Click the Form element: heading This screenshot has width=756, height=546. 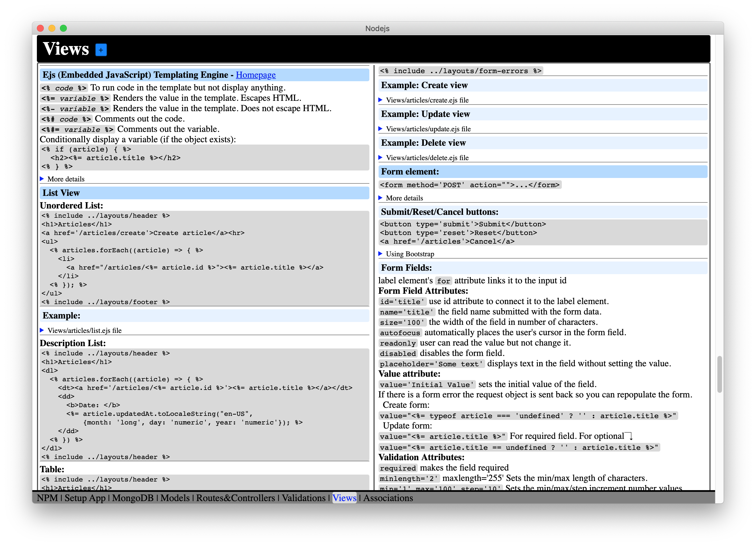coord(543,172)
